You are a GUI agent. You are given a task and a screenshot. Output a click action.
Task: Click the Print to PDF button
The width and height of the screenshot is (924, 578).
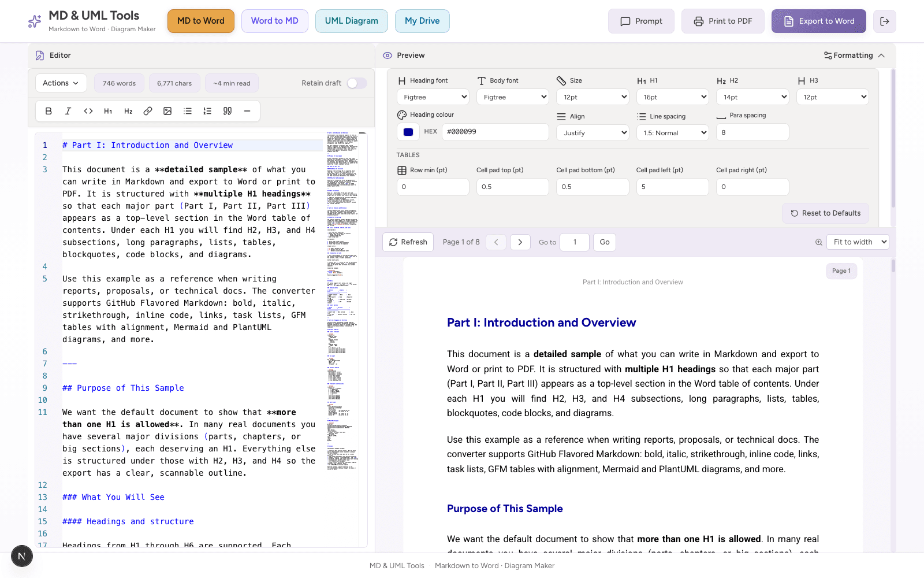pos(723,21)
